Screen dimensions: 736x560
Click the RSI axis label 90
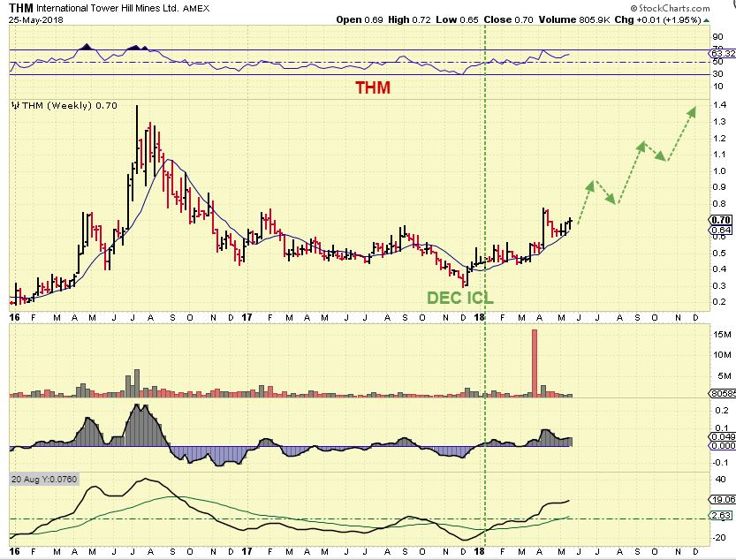(717, 37)
